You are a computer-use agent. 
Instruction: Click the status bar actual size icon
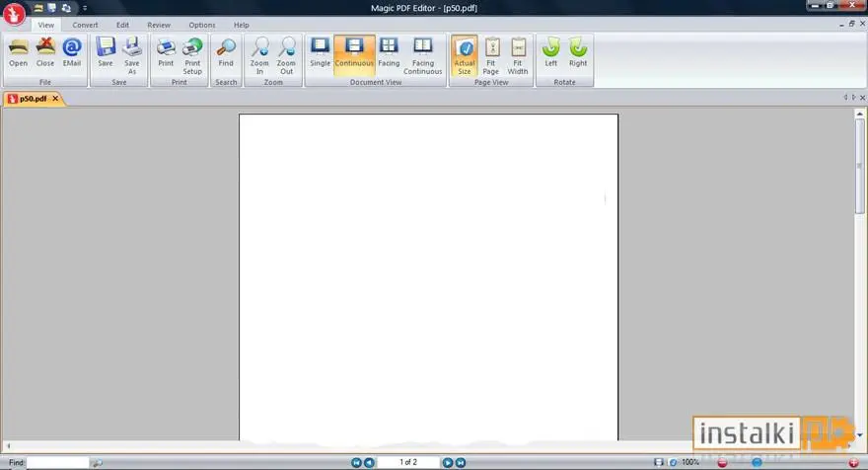click(673, 462)
